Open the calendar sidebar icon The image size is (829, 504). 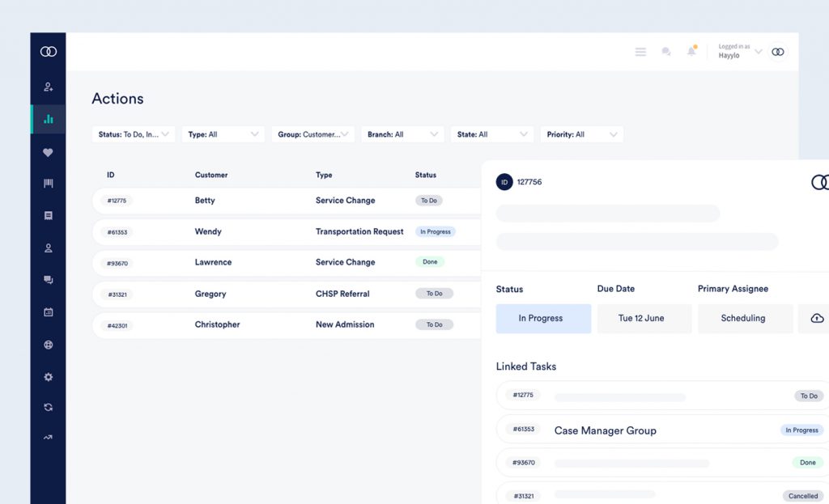click(x=48, y=312)
